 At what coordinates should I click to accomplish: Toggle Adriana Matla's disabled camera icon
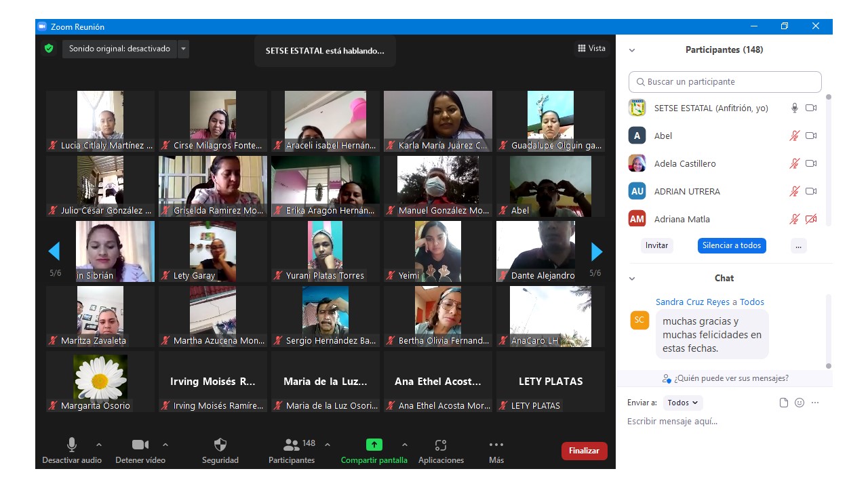tap(811, 219)
